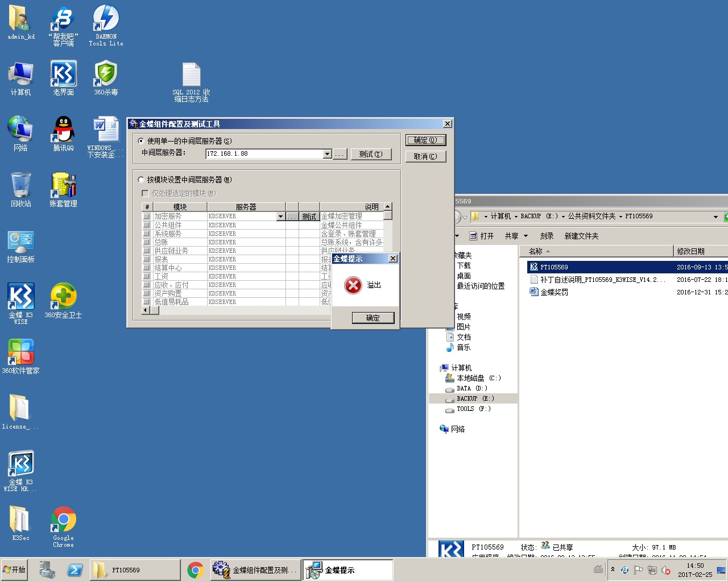The height and width of the screenshot is (582, 728).
Task: Click 确定(O) in the config tool window
Action: (425, 140)
